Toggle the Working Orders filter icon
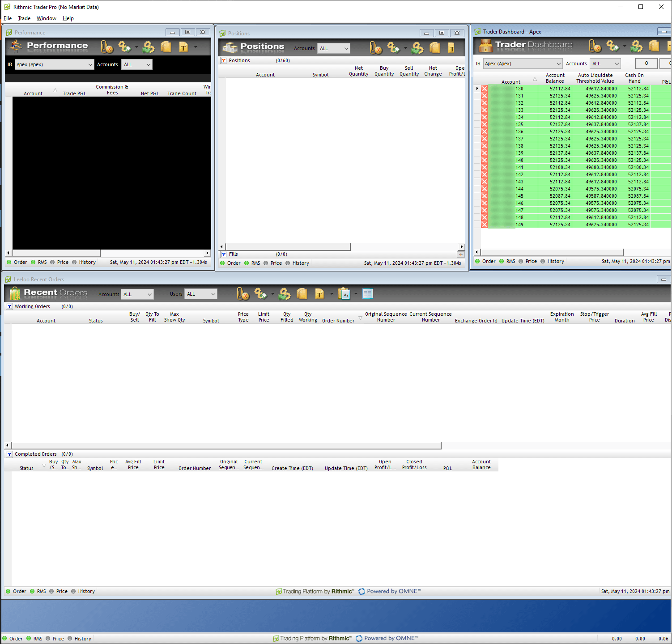Viewport: 672px width, 644px height. click(x=9, y=306)
